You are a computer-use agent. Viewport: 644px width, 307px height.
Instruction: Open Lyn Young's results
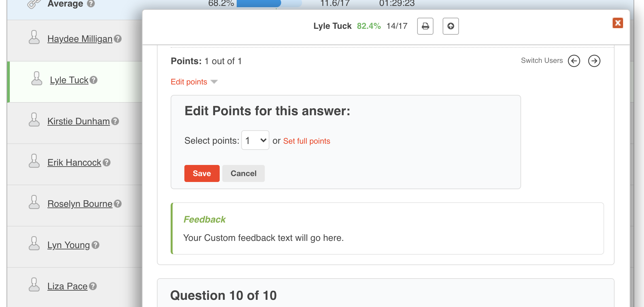(68, 245)
